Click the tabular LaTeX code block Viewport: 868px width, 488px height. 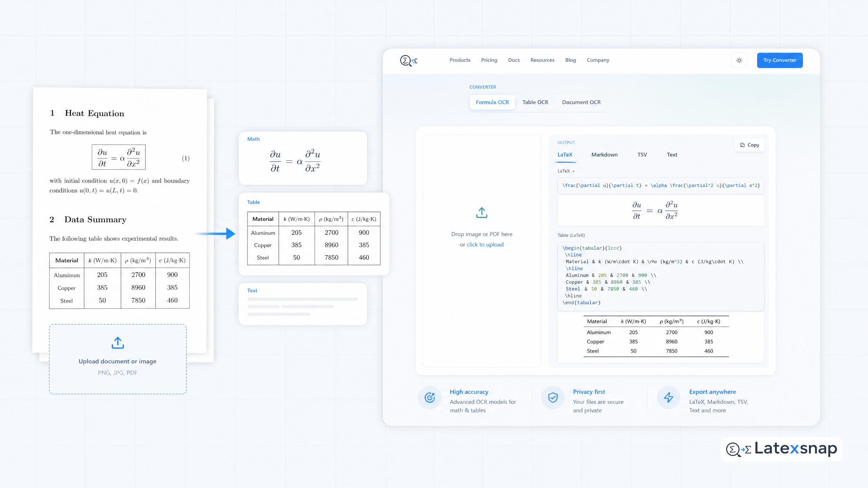coord(660,276)
